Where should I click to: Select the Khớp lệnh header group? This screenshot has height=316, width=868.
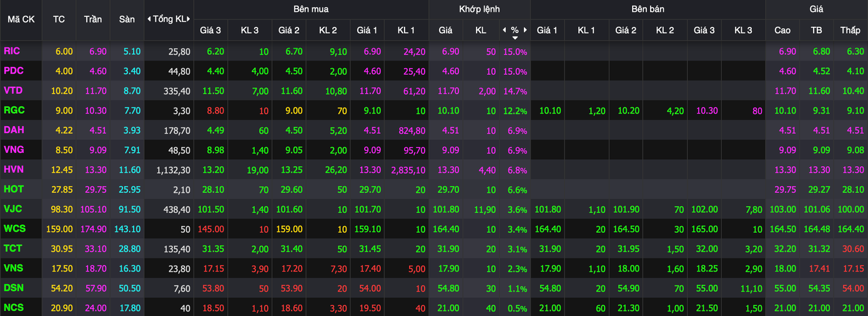click(479, 9)
